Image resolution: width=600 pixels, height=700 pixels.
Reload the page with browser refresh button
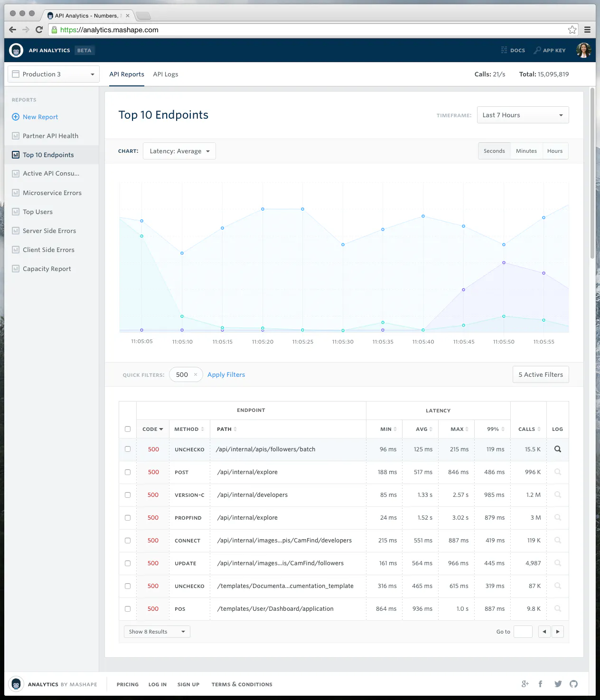[39, 29]
